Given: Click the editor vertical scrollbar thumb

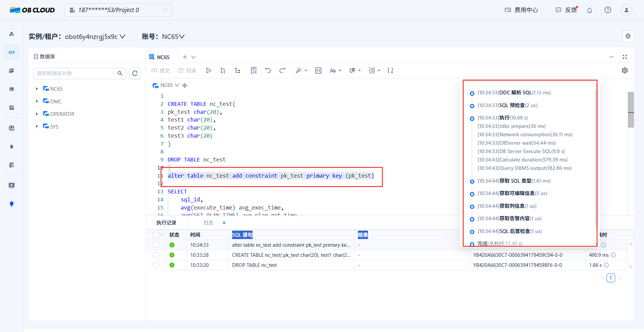Looking at the screenshot, I should (631, 109).
